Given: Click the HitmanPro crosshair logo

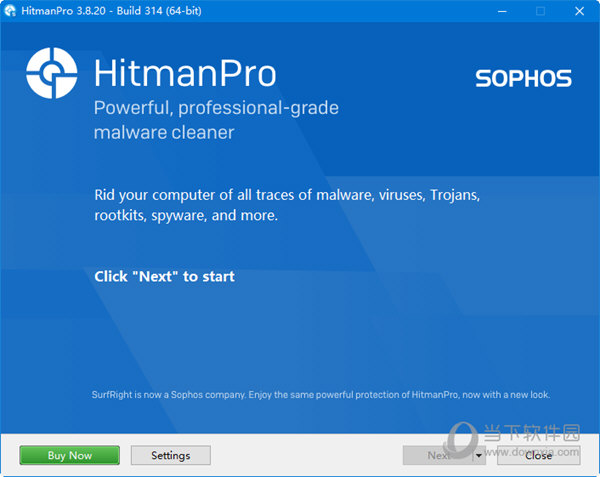Looking at the screenshot, I should (52, 75).
